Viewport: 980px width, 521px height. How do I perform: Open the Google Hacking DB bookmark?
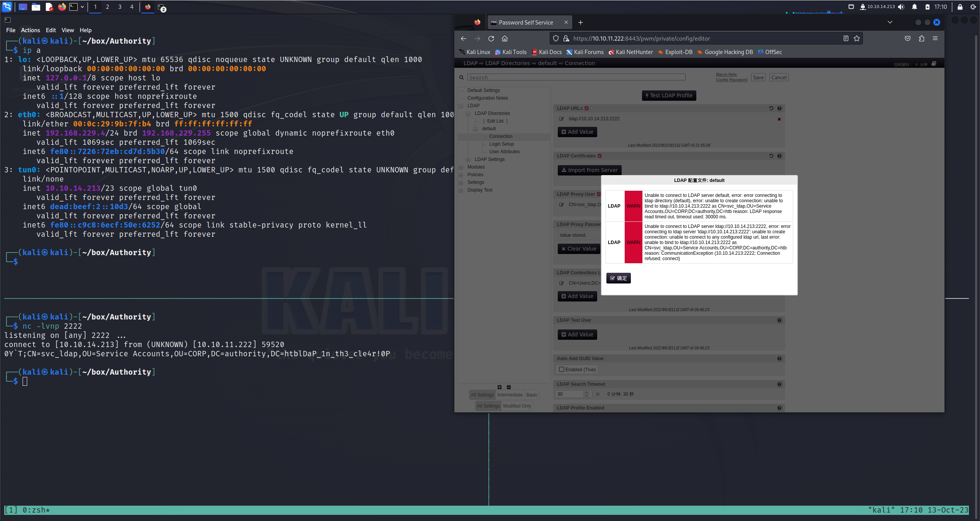[x=725, y=52]
